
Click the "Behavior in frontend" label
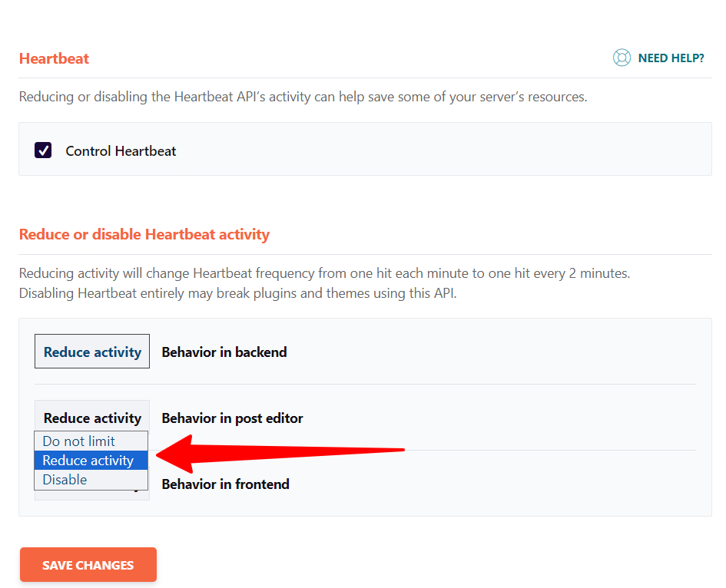[x=225, y=484]
